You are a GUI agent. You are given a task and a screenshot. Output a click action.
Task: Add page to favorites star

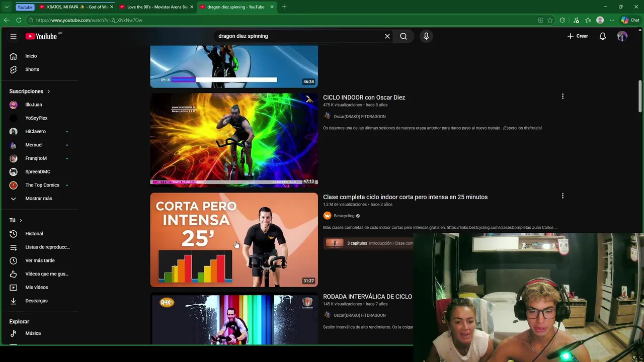[x=550, y=20]
